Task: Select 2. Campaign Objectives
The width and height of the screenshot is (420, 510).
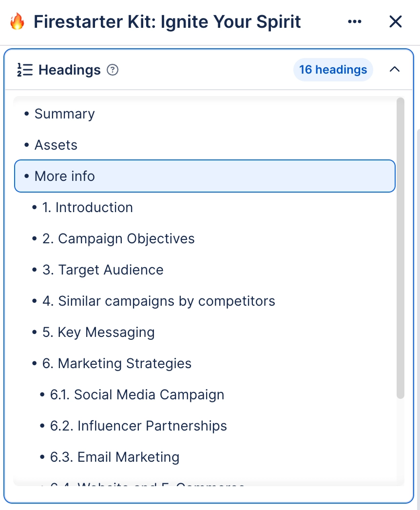Action: pos(118,238)
